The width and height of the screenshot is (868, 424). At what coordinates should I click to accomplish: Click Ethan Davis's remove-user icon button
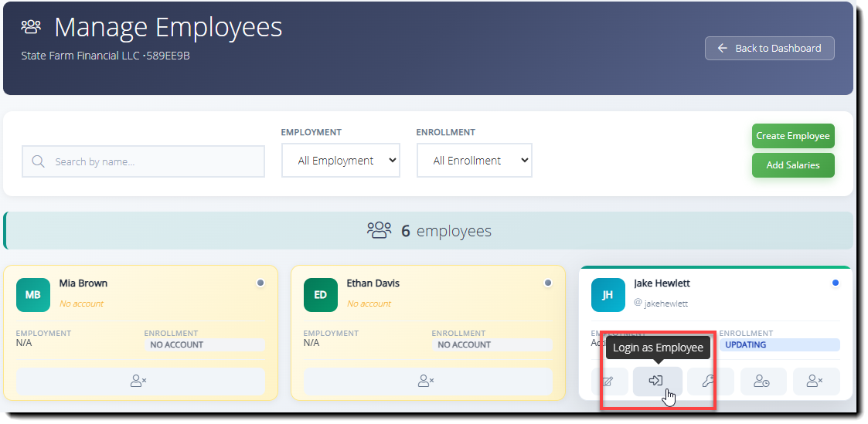[x=428, y=382]
